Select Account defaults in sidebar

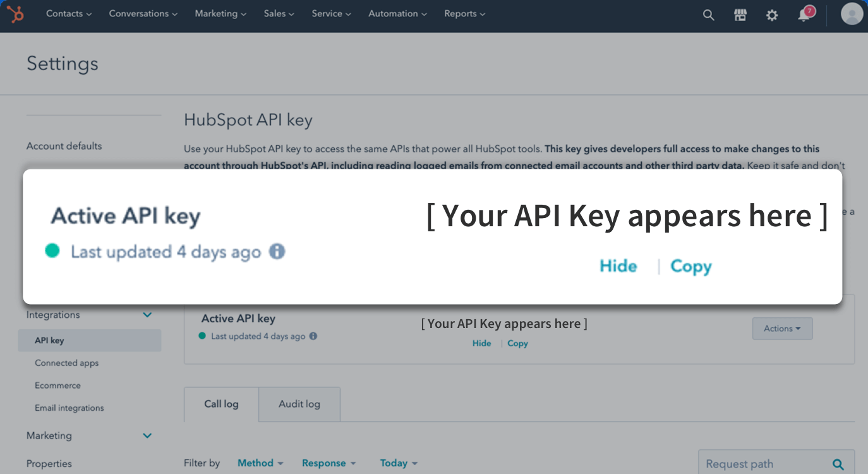[x=64, y=146]
